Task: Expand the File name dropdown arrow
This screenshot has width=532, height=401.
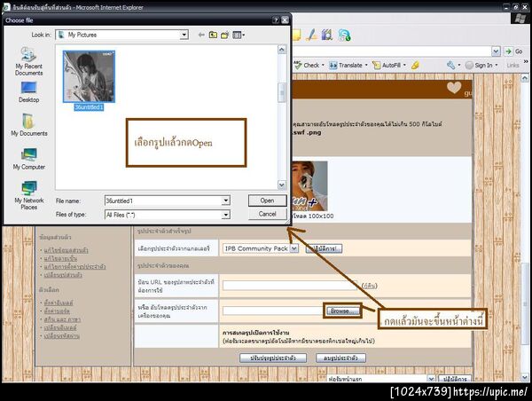Action: 225,200
